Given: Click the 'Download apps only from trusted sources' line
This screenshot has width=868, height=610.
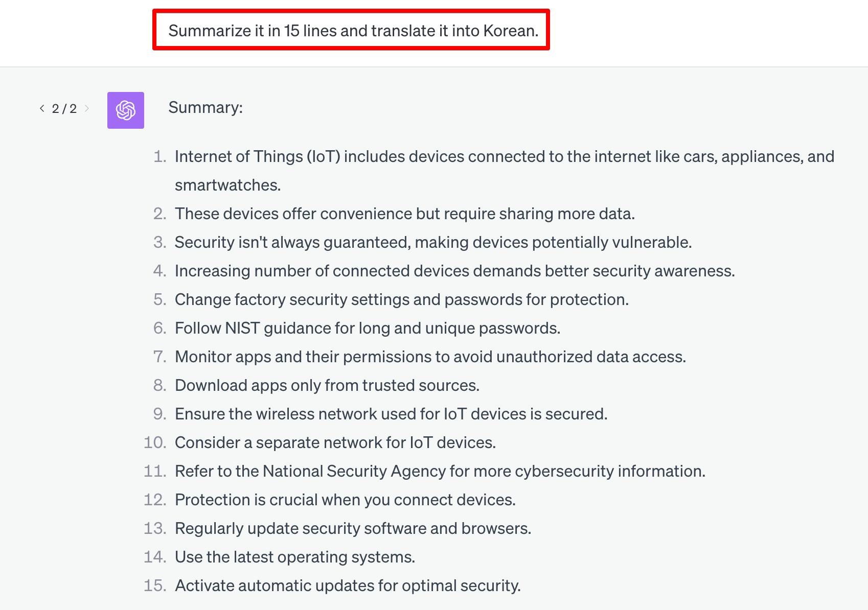Looking at the screenshot, I should [x=327, y=385].
